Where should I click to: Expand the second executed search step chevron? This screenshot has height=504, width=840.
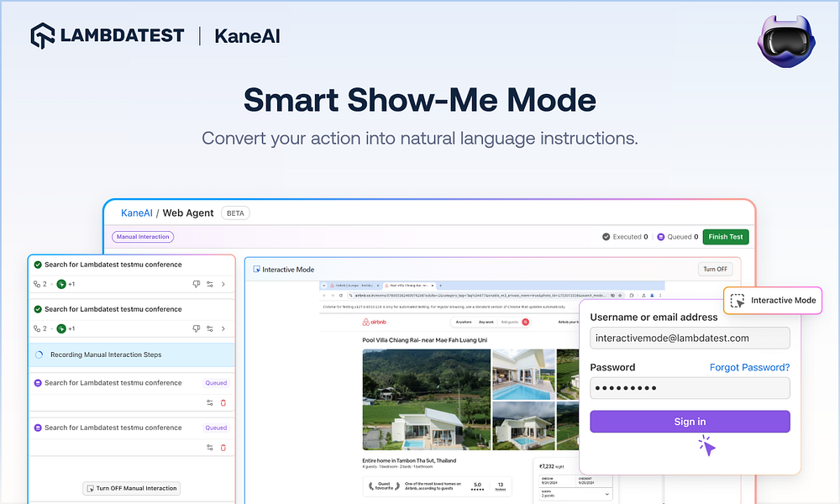(x=223, y=328)
